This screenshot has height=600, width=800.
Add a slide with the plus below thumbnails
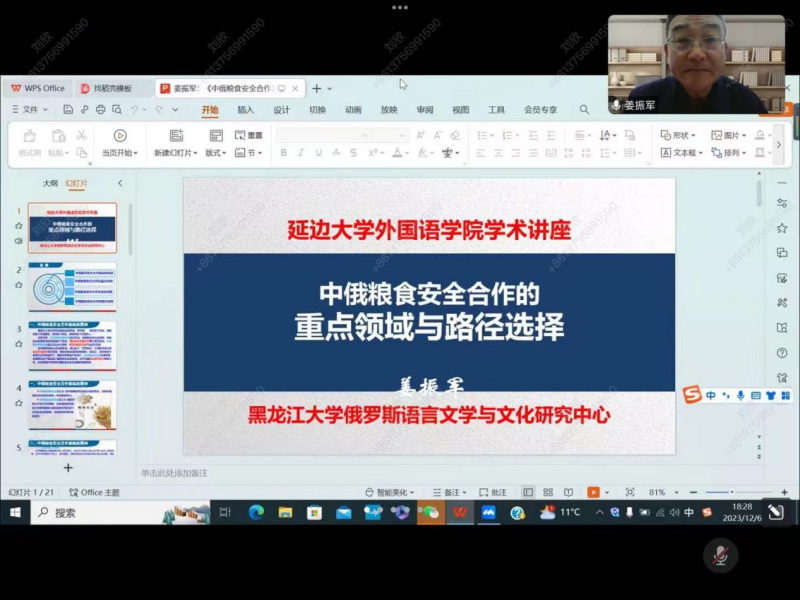pyautogui.click(x=68, y=468)
